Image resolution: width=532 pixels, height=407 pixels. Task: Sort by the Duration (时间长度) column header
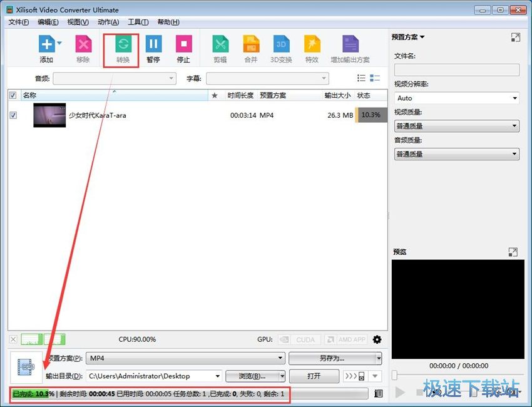tap(240, 95)
